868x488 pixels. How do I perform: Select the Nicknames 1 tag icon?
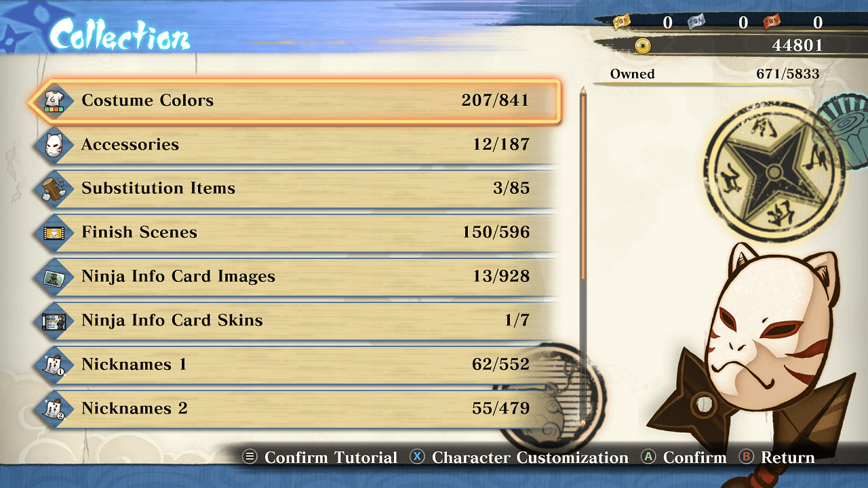click(x=54, y=365)
